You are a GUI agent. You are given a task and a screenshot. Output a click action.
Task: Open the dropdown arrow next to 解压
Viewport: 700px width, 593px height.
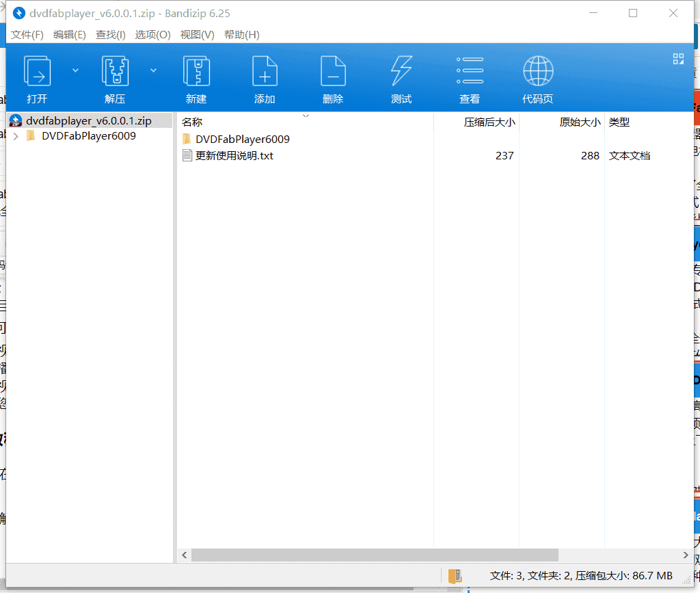click(154, 70)
